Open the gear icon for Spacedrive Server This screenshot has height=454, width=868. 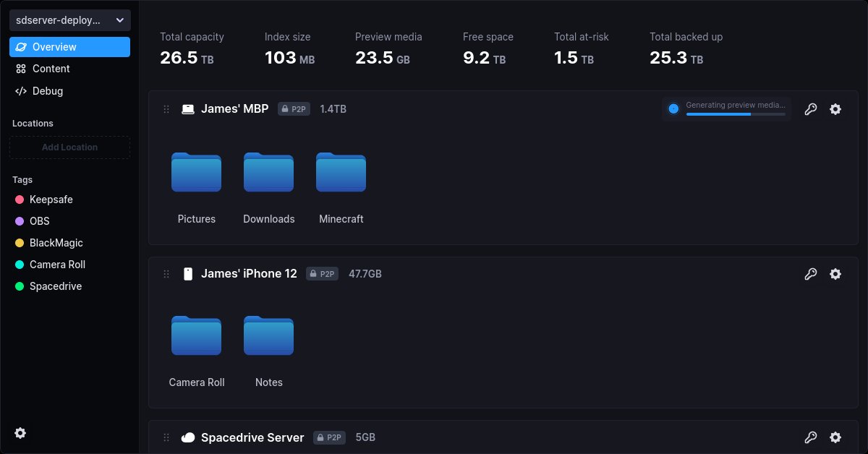click(x=835, y=437)
